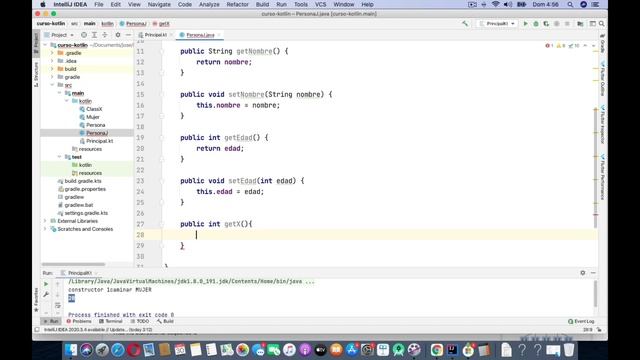The width and height of the screenshot is (640, 360).
Task: Open Event Log in status bar
Action: tap(581, 321)
